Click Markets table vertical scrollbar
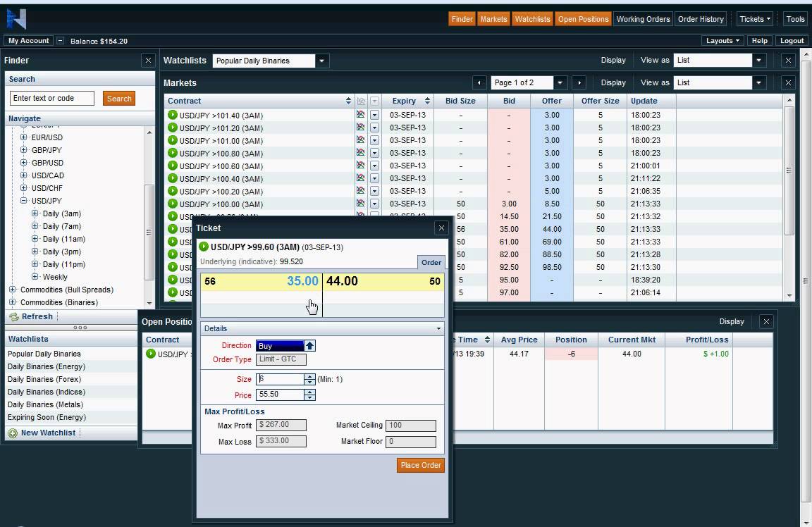The width and height of the screenshot is (812, 527). point(789,170)
